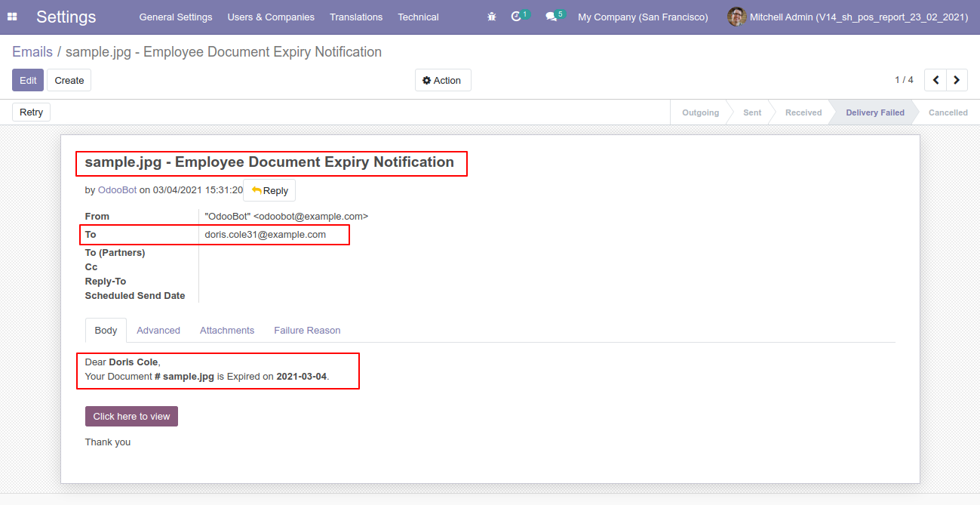This screenshot has height=505, width=980.
Task: Click the email subject heading
Action: tap(269, 162)
